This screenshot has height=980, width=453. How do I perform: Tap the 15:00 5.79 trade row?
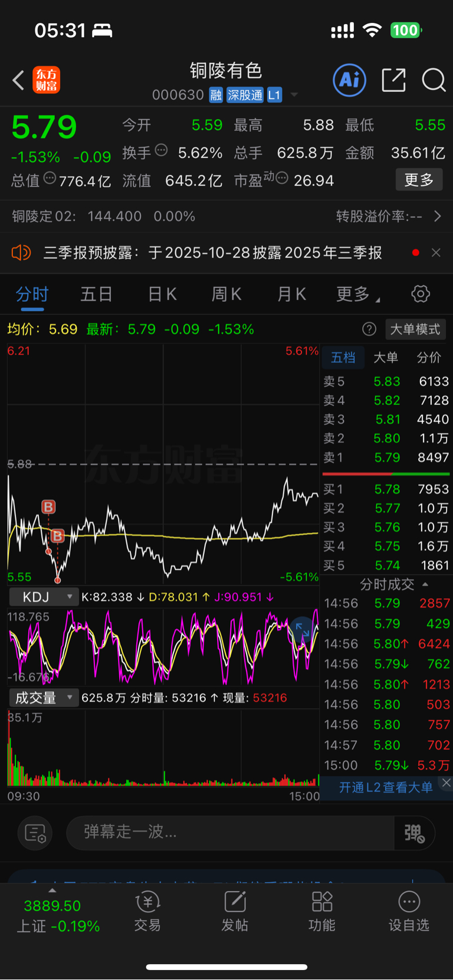pyautogui.click(x=387, y=765)
